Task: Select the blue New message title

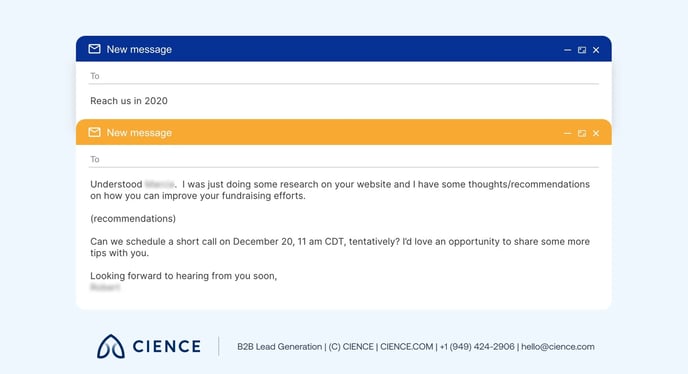Action: [139, 49]
